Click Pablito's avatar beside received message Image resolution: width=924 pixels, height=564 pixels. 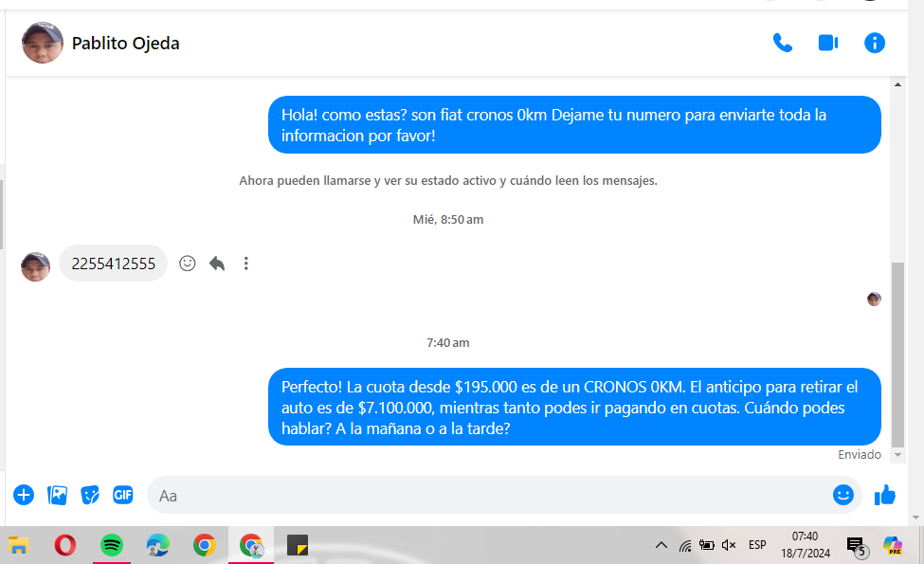35,266
